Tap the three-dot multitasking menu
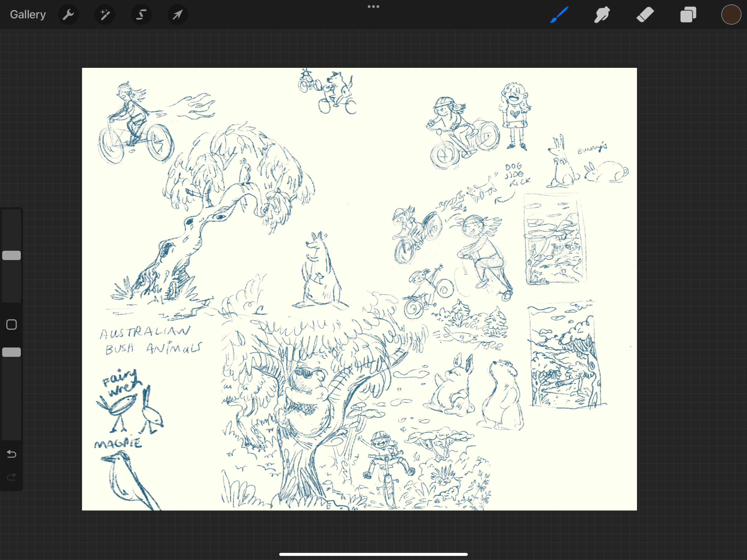This screenshot has width=747, height=560. pos(373,6)
